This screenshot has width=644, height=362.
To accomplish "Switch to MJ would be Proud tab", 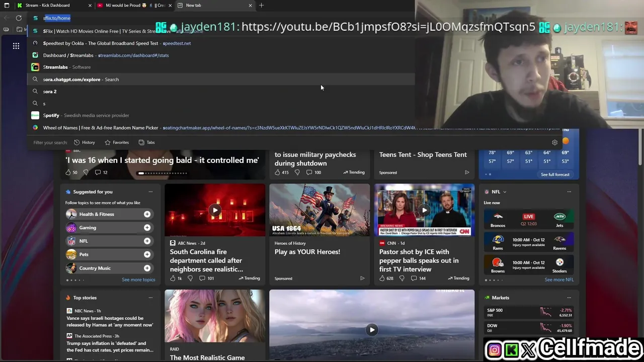I will coord(135,5).
